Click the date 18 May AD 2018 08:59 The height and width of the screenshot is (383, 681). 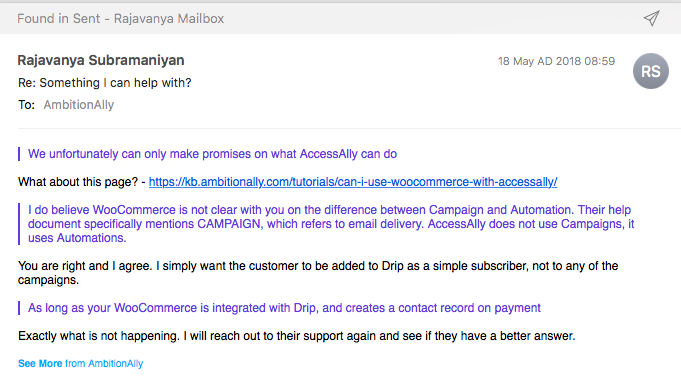click(x=556, y=61)
